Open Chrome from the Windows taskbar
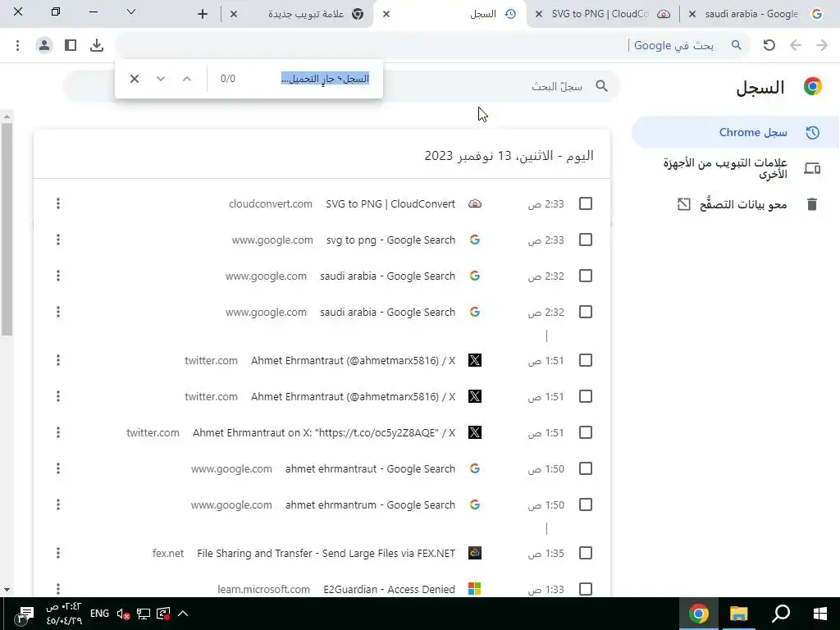Image resolution: width=840 pixels, height=630 pixels. click(x=698, y=614)
